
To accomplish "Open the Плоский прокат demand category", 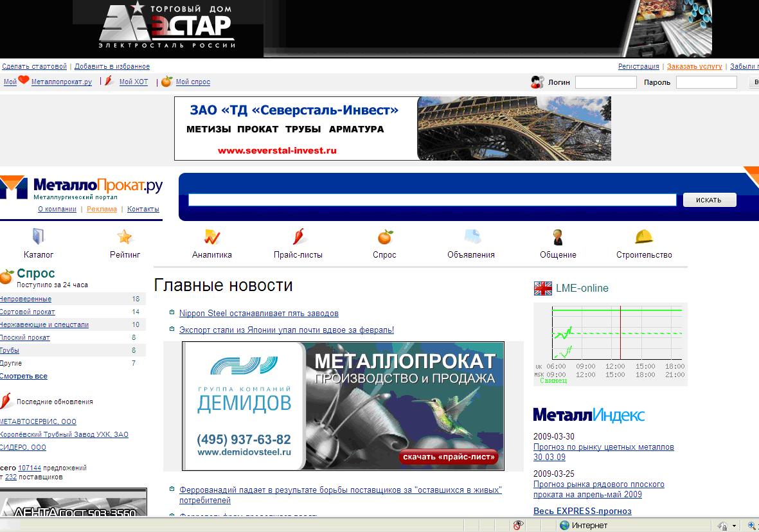I will pos(24,337).
